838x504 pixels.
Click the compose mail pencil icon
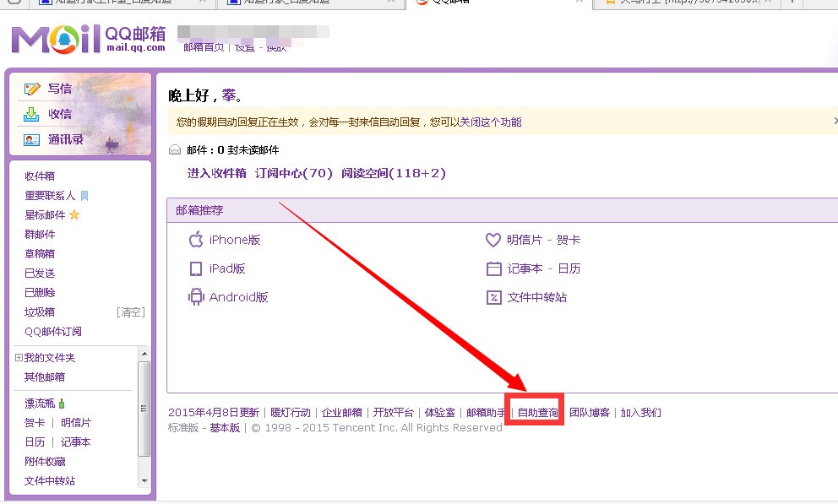31,89
